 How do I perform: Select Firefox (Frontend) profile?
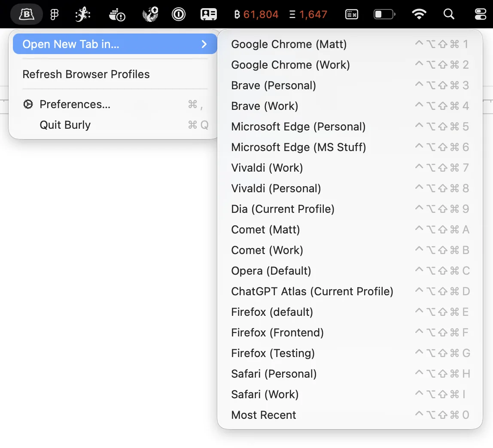coord(350,333)
